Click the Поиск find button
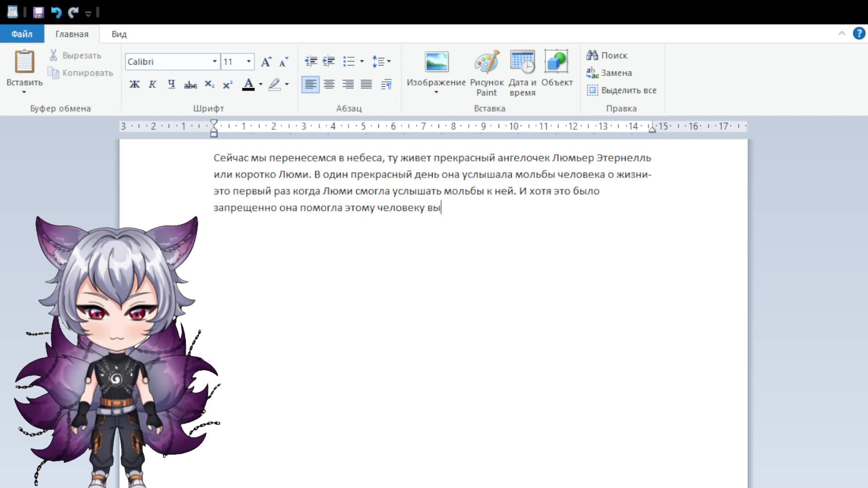Image resolution: width=868 pixels, height=488 pixels. [607, 55]
